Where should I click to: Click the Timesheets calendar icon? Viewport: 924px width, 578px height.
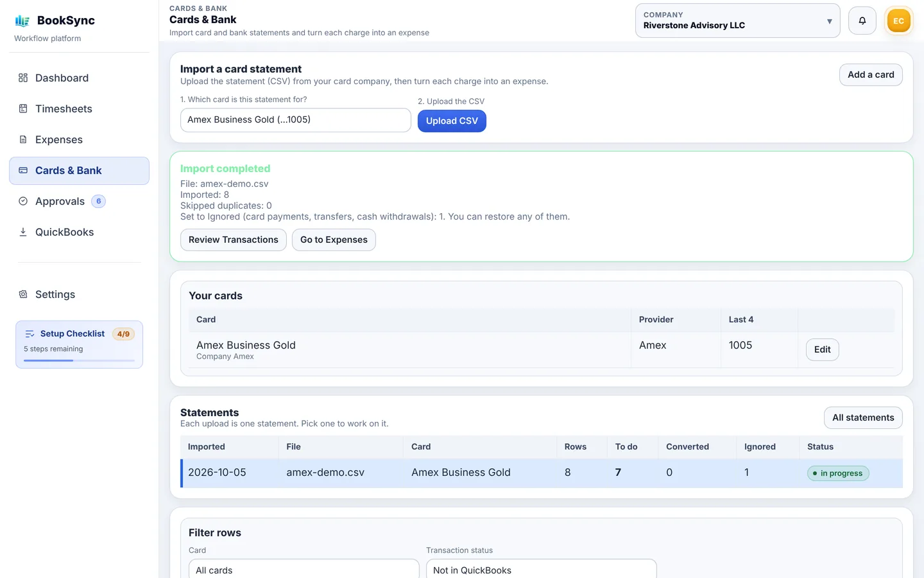[23, 109]
